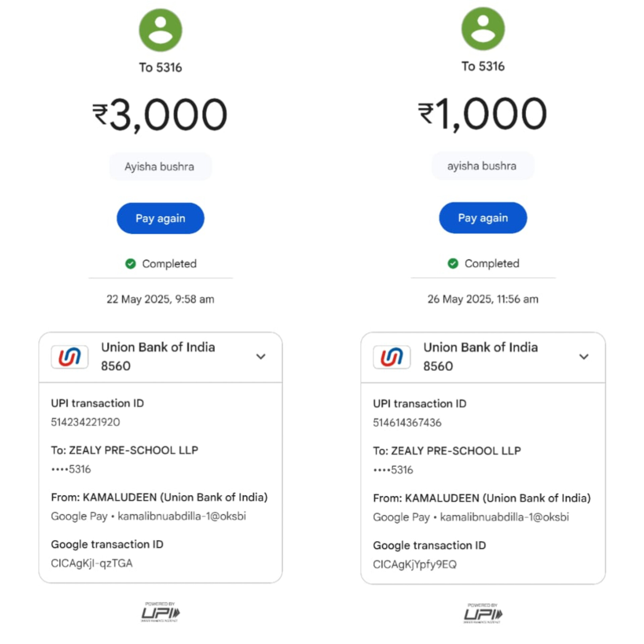The width and height of the screenshot is (644, 644).
Task: Click the UPI logo under the left receipt
Action: click(x=160, y=612)
